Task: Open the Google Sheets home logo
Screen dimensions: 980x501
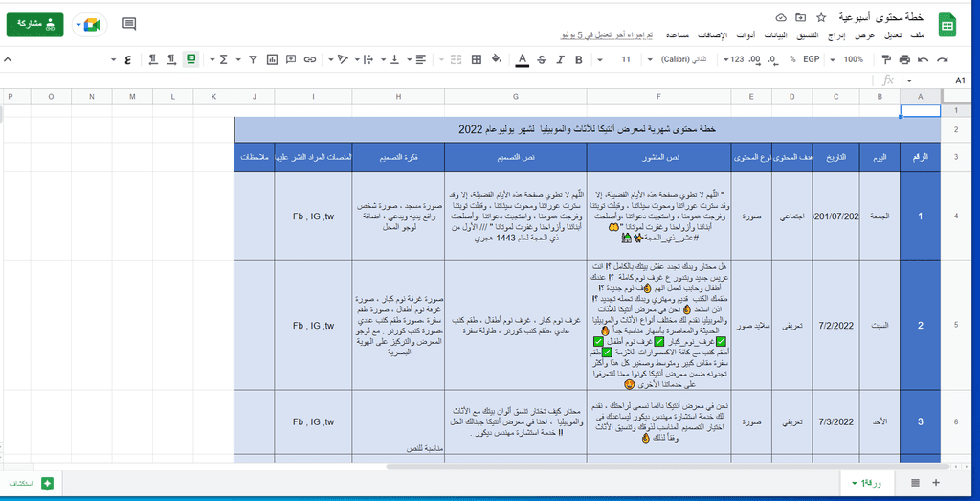Action: (x=947, y=26)
